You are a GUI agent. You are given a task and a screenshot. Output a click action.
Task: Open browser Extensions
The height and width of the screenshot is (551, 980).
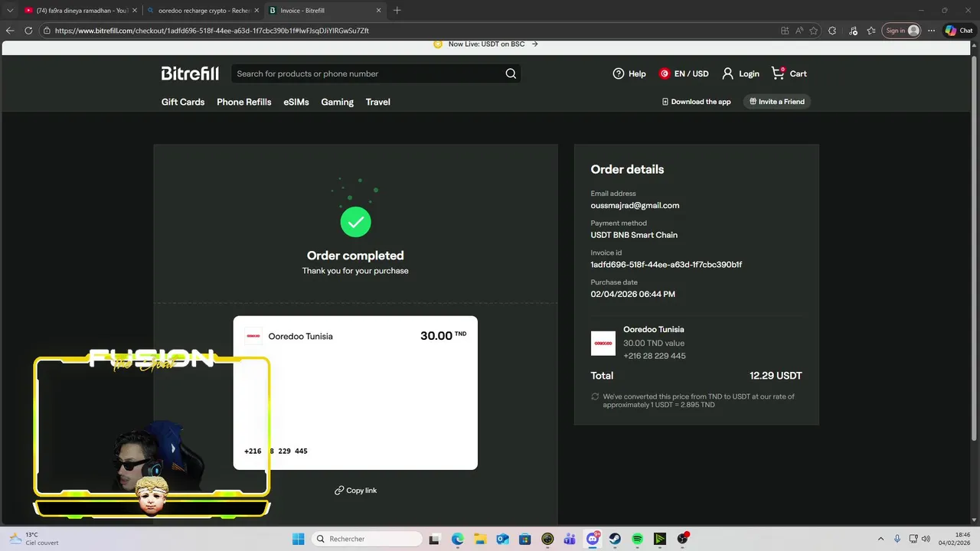[832, 31]
